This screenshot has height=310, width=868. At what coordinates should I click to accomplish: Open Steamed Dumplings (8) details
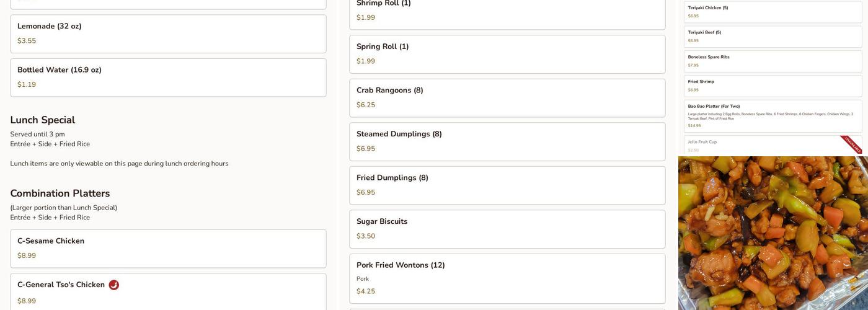507,141
